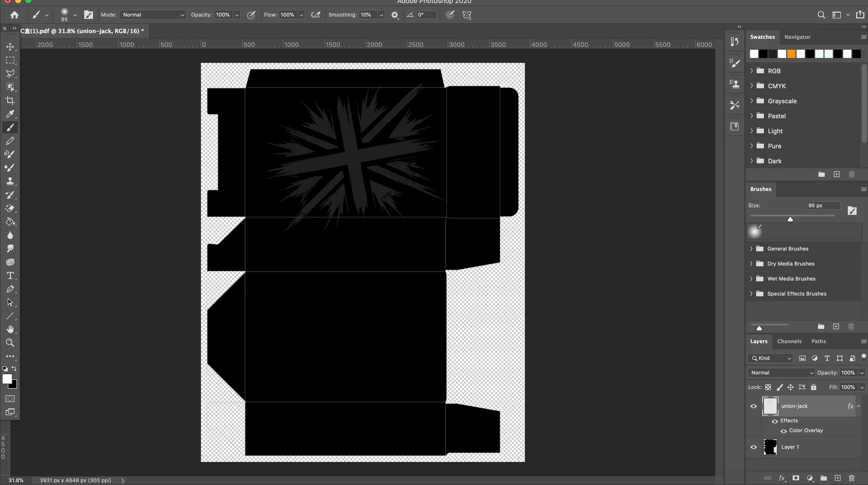Image resolution: width=868 pixels, height=485 pixels.
Task: Select the Zoom tool
Action: tap(10, 343)
